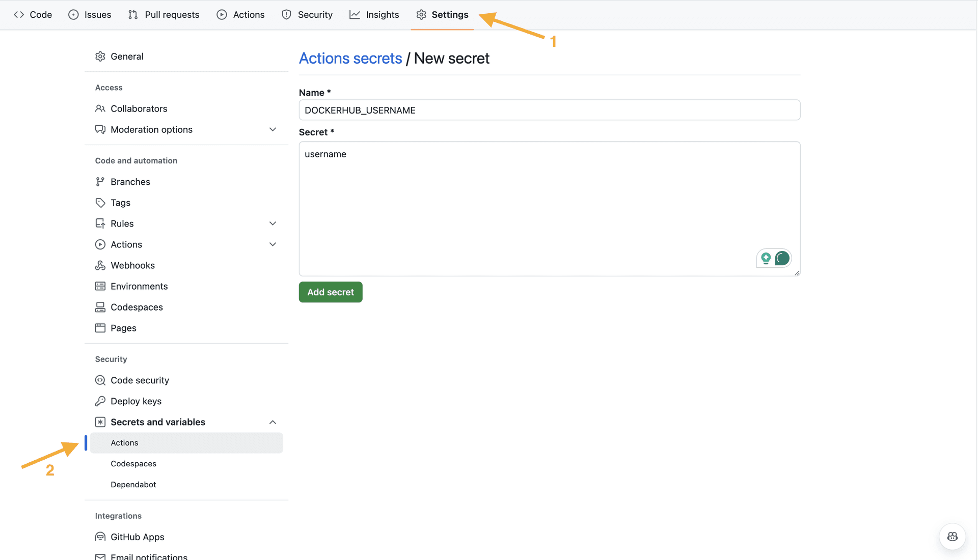Click the Code security icon

[x=100, y=380]
